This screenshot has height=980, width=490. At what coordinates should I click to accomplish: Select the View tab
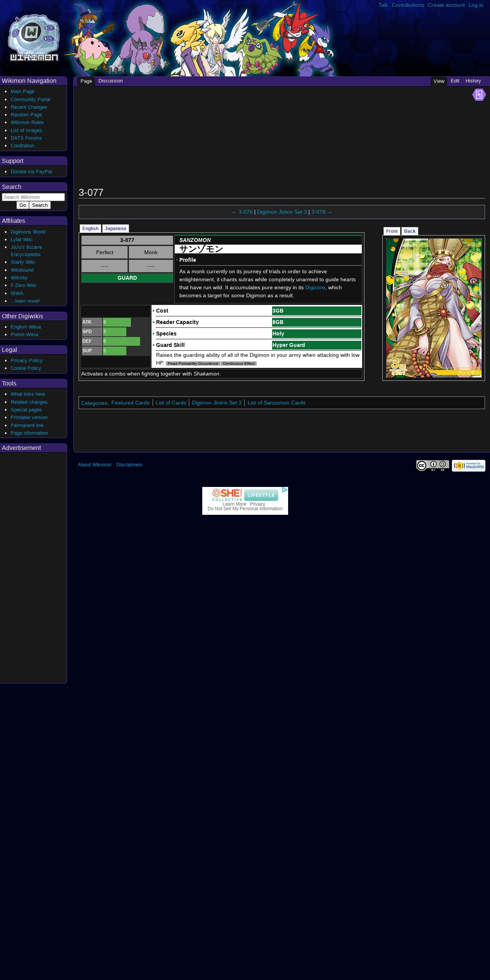439,81
